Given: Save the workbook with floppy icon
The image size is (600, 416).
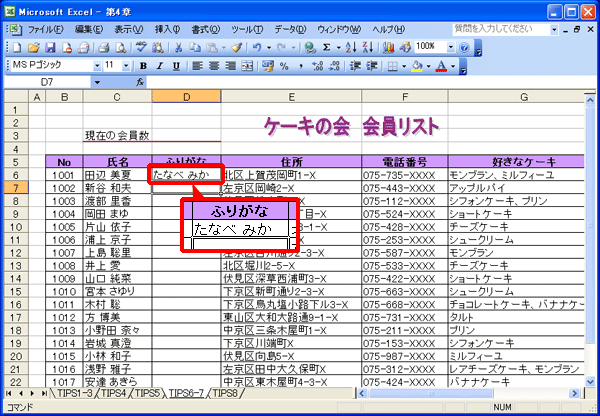Looking at the screenshot, I should pos(50,47).
